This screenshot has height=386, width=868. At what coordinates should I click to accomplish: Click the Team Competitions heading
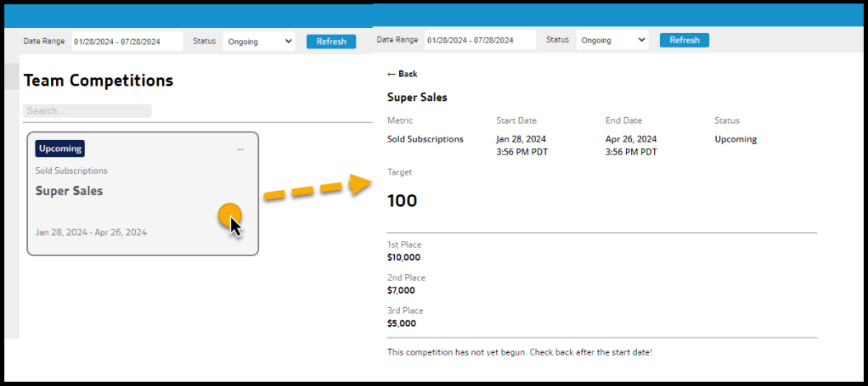click(99, 81)
